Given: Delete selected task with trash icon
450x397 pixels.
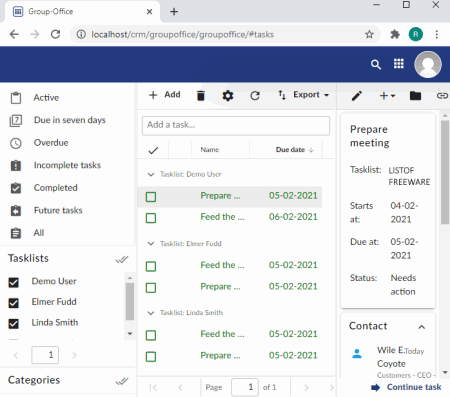Looking at the screenshot, I should point(201,96).
